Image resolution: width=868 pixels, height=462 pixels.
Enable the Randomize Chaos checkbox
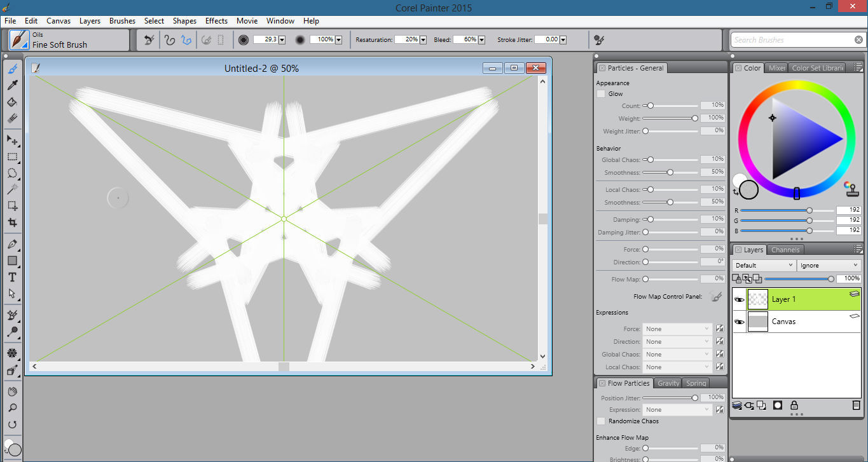click(x=601, y=421)
